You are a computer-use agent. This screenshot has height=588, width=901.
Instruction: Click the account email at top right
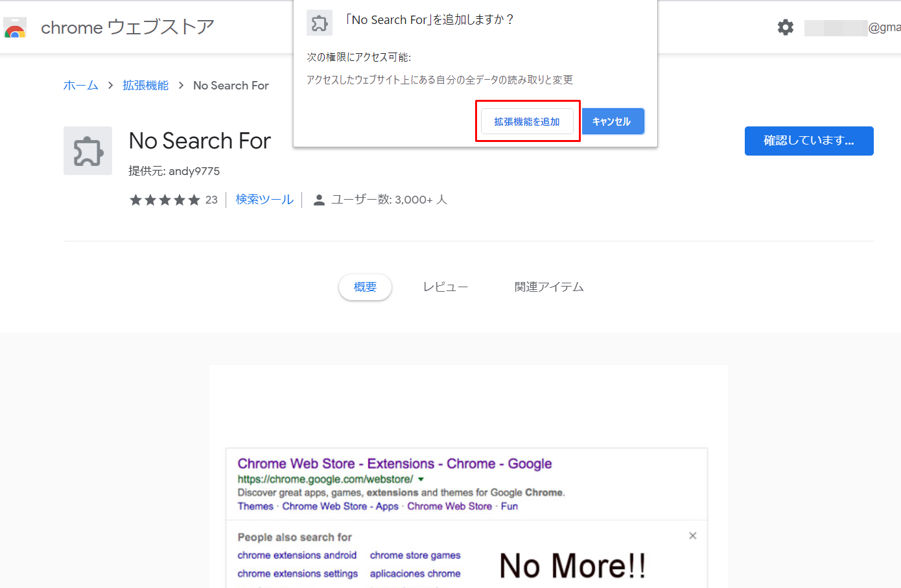point(852,27)
